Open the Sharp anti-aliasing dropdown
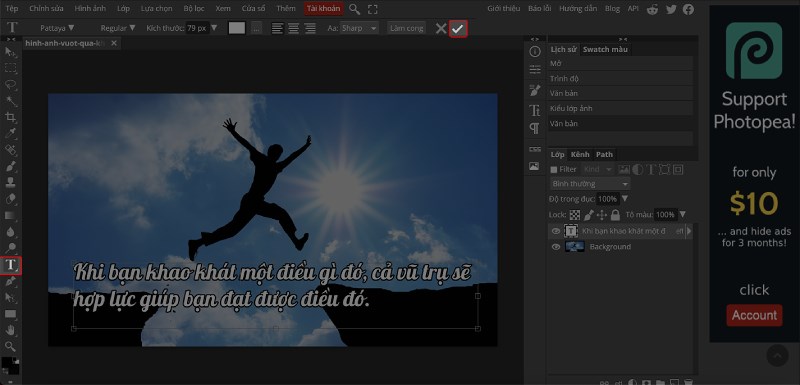This screenshot has height=385, width=800. click(x=359, y=28)
